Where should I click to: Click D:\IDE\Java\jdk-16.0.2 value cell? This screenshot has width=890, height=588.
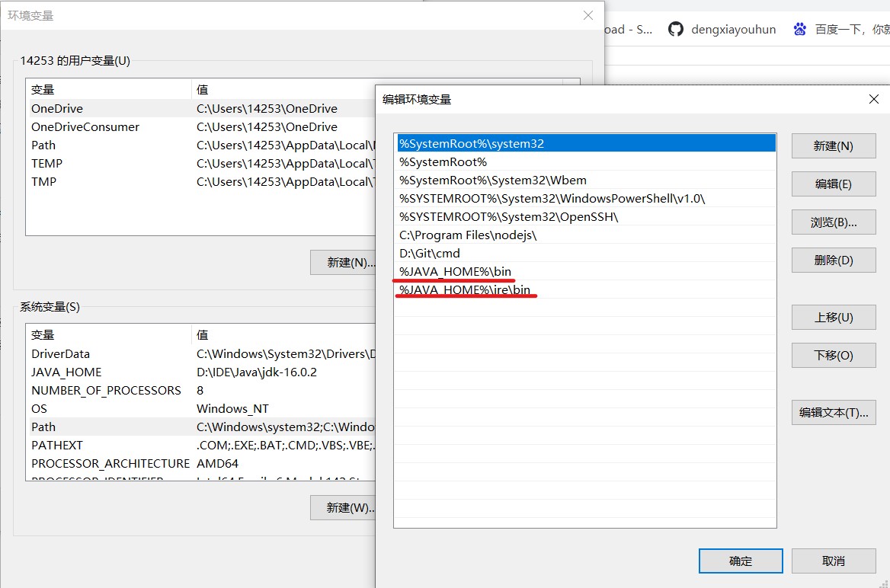257,372
